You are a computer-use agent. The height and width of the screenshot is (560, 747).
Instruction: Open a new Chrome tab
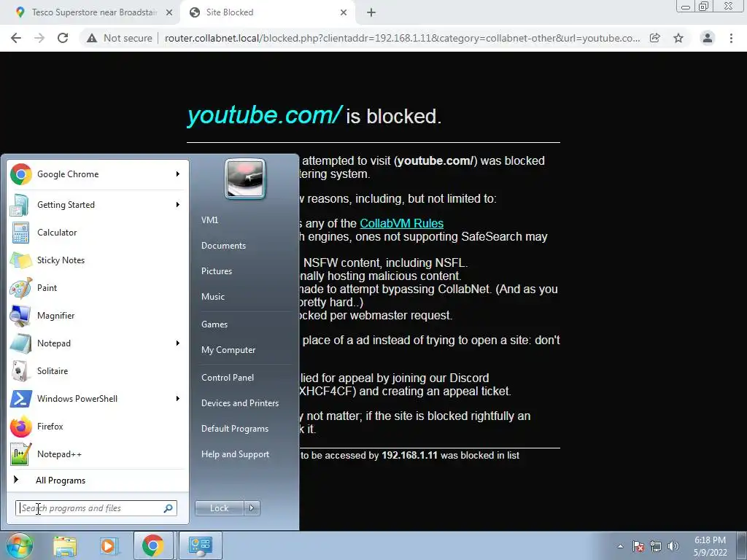point(371,12)
